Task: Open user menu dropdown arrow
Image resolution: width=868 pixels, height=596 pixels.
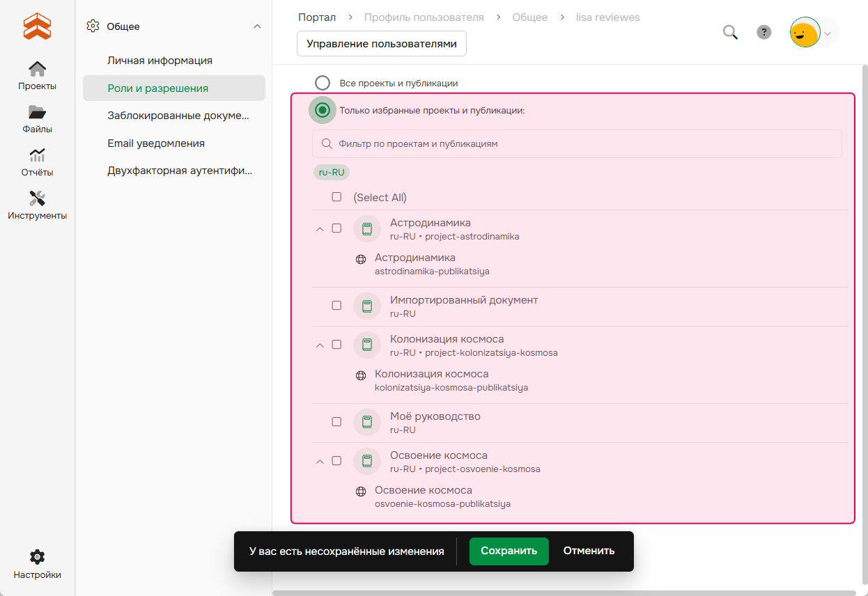Action: (828, 33)
